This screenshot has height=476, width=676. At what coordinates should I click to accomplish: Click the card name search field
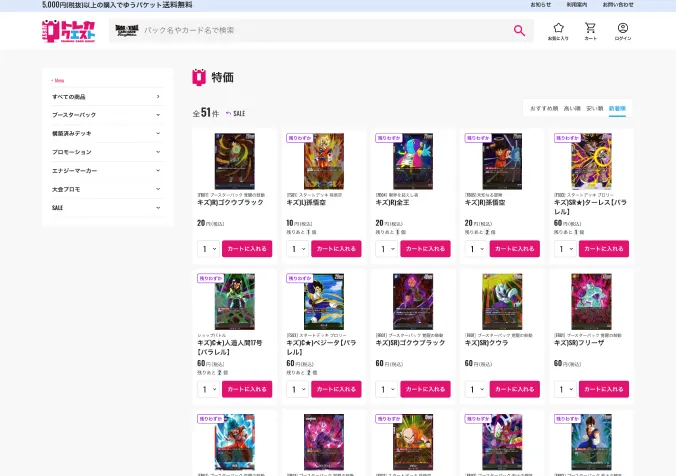[322, 31]
